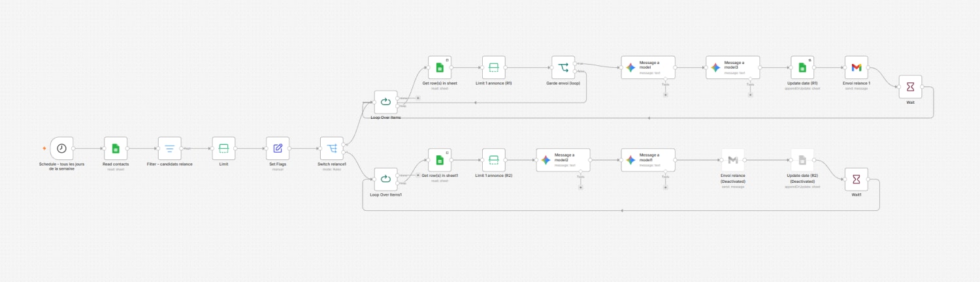Select the Get row(s) in sheet1 node
The width and height of the screenshot is (980, 282).
click(440, 160)
